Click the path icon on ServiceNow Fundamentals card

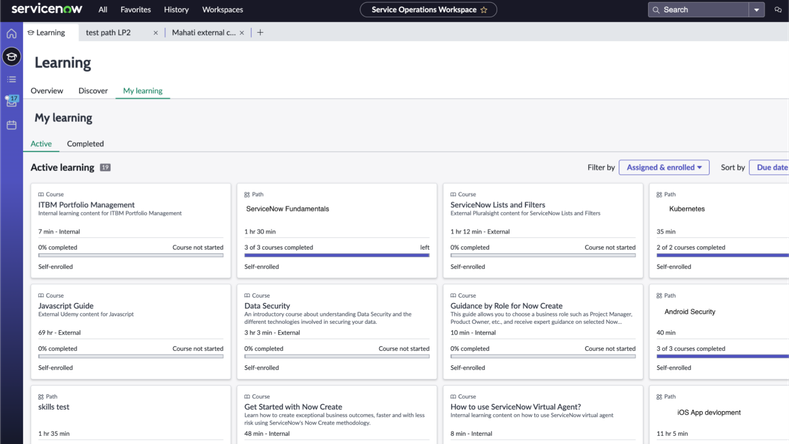(247, 194)
